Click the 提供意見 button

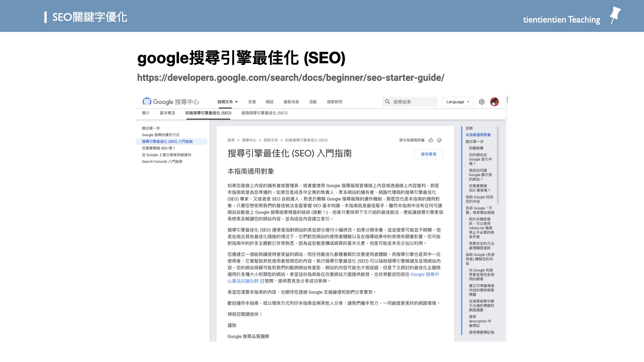pos(429,154)
